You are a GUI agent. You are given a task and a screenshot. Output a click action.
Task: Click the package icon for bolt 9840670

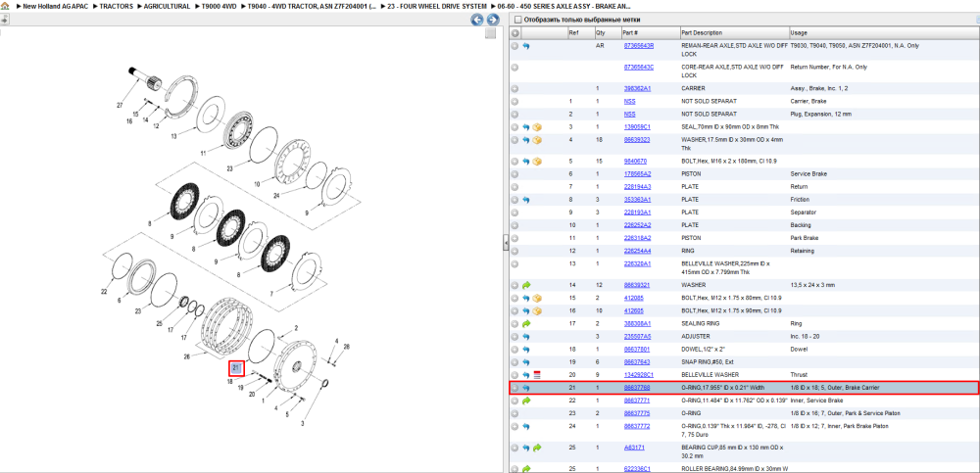[537, 162]
